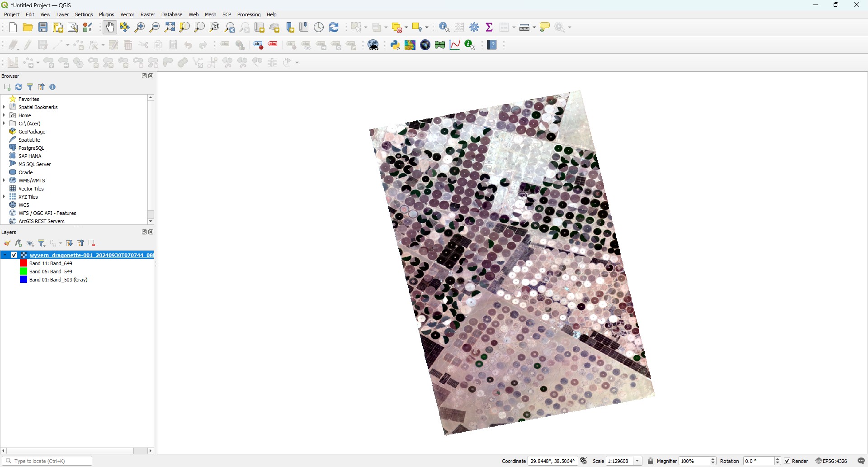
Task: Open the Python console icon
Action: click(x=396, y=45)
